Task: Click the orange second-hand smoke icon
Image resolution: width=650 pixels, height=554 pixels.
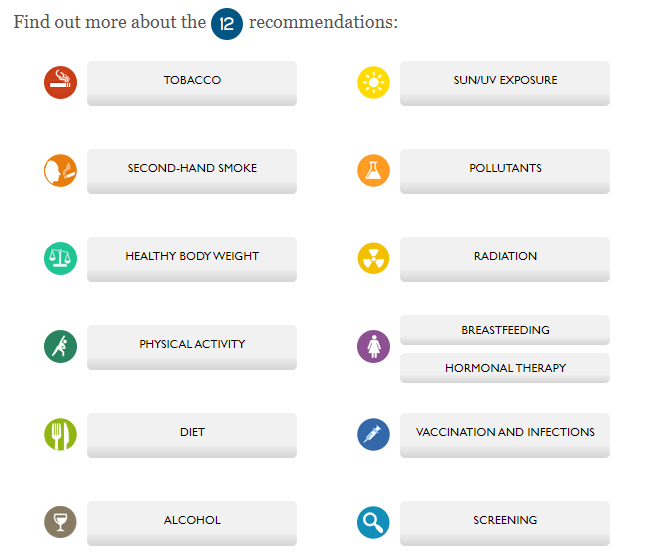Action: (60, 171)
